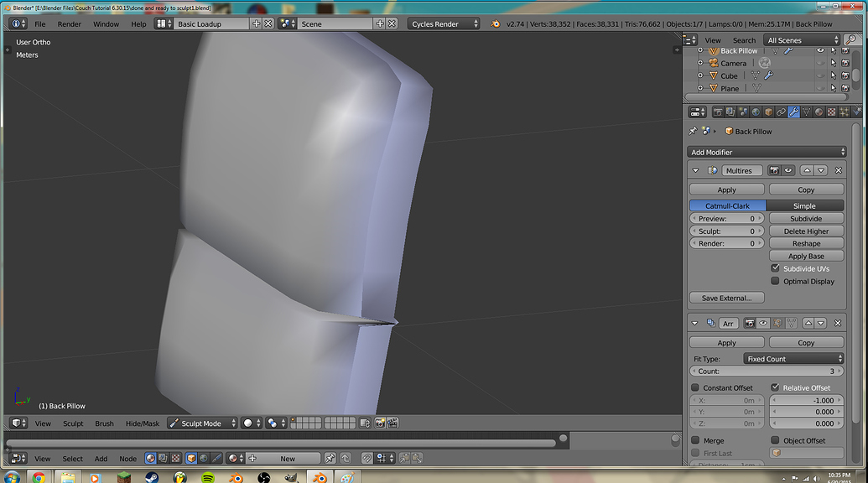The width and height of the screenshot is (868, 483).
Task: Click the Subdivide button
Action: (806, 219)
